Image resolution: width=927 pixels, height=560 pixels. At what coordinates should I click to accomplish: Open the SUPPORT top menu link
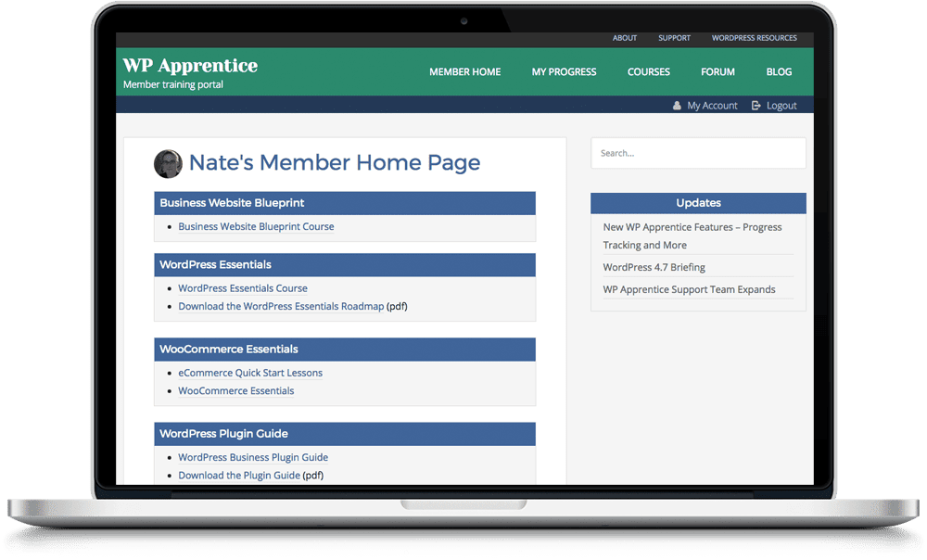tap(675, 38)
